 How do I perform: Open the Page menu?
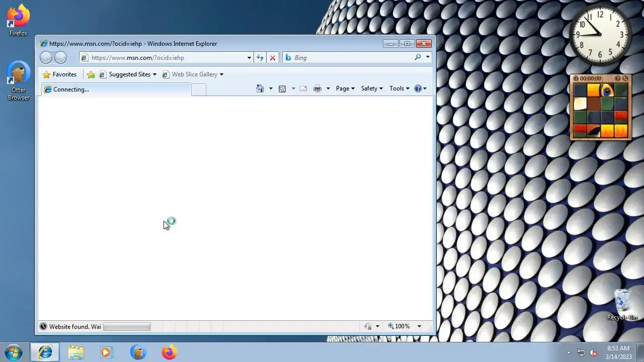345,88
